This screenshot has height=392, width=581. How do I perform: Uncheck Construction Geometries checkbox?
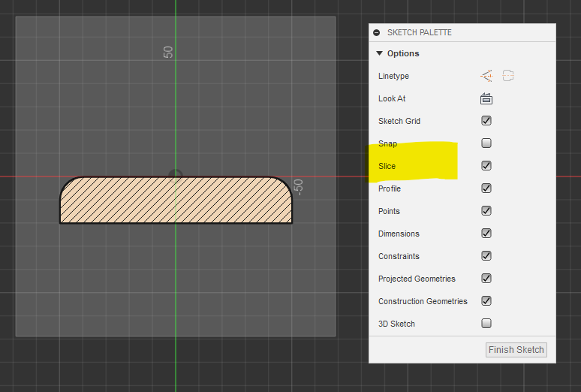486,301
